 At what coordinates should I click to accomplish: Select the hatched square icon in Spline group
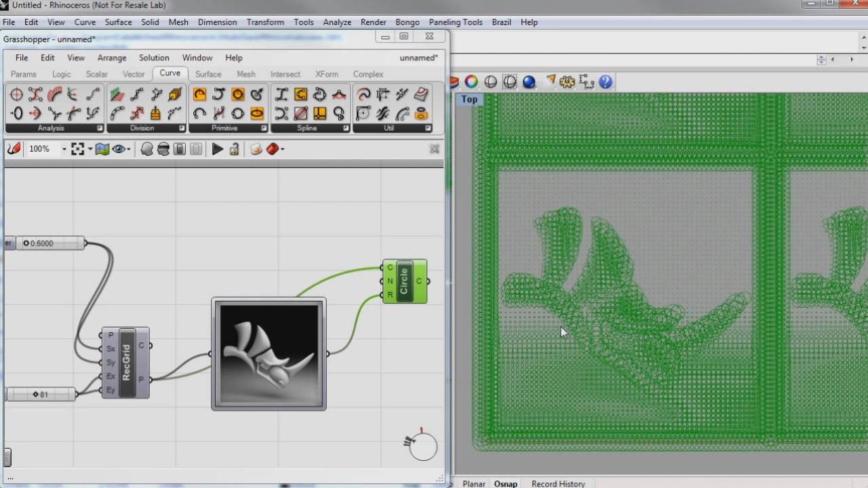(x=300, y=113)
